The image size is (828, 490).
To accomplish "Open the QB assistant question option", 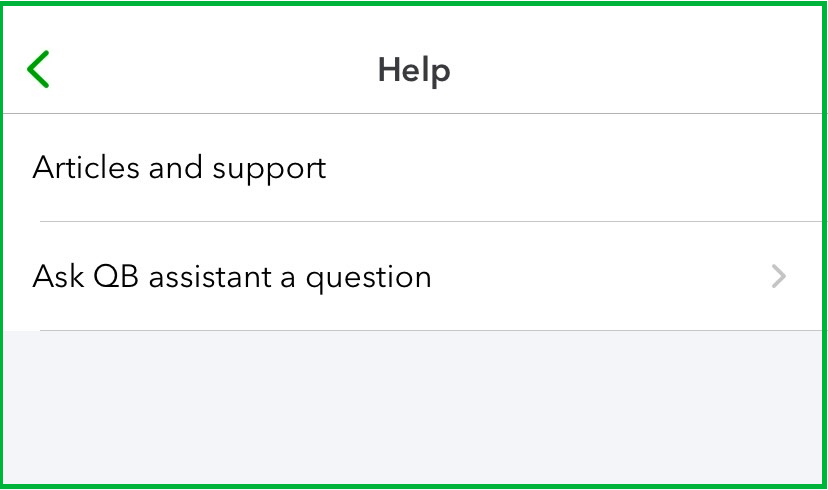I will click(x=232, y=276).
